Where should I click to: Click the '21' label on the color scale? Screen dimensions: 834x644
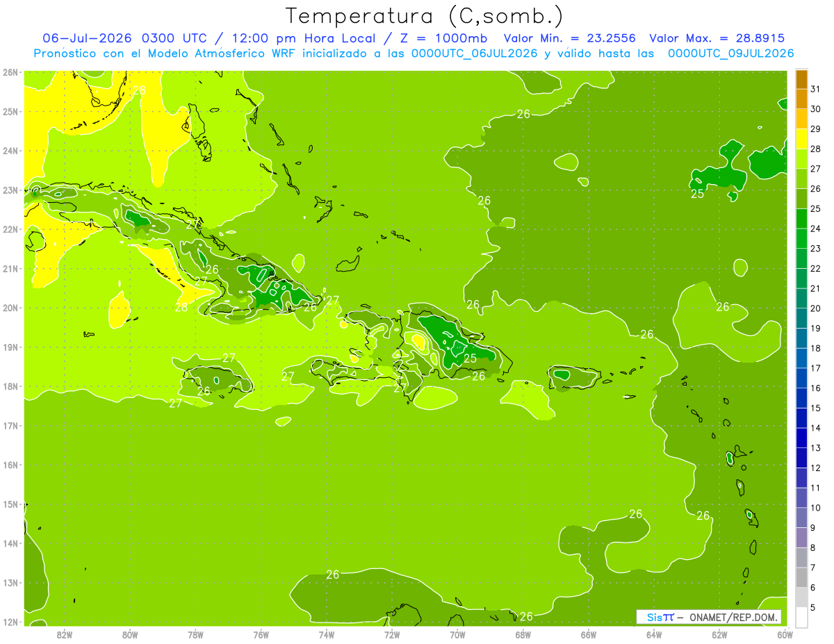(x=816, y=288)
